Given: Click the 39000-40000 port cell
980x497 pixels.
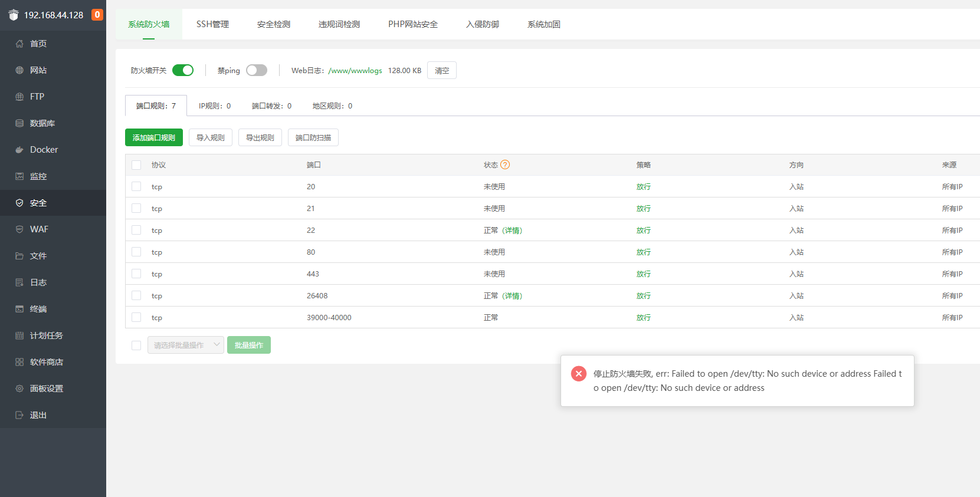Looking at the screenshot, I should pyautogui.click(x=329, y=317).
